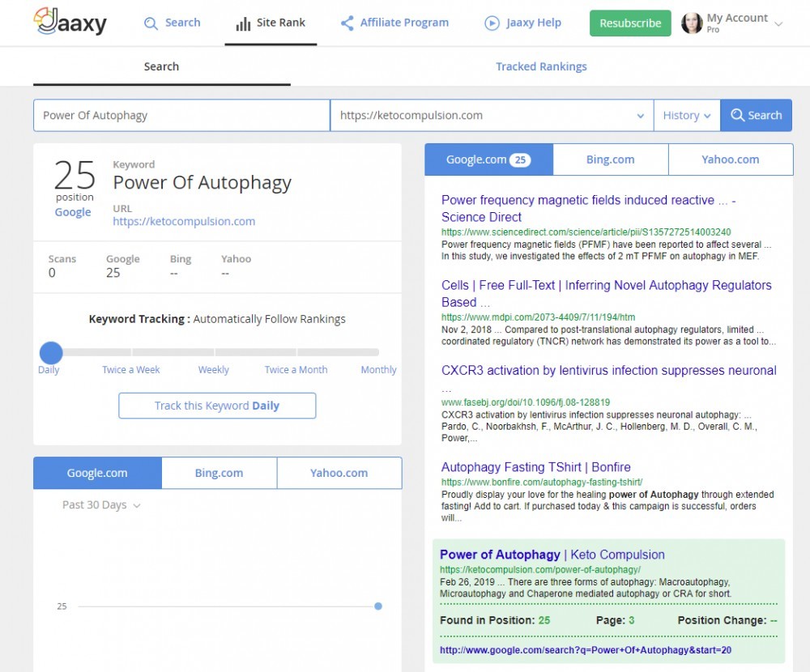The height and width of the screenshot is (672, 810).
Task: Click the large 25 position number
Action: pos(75,175)
